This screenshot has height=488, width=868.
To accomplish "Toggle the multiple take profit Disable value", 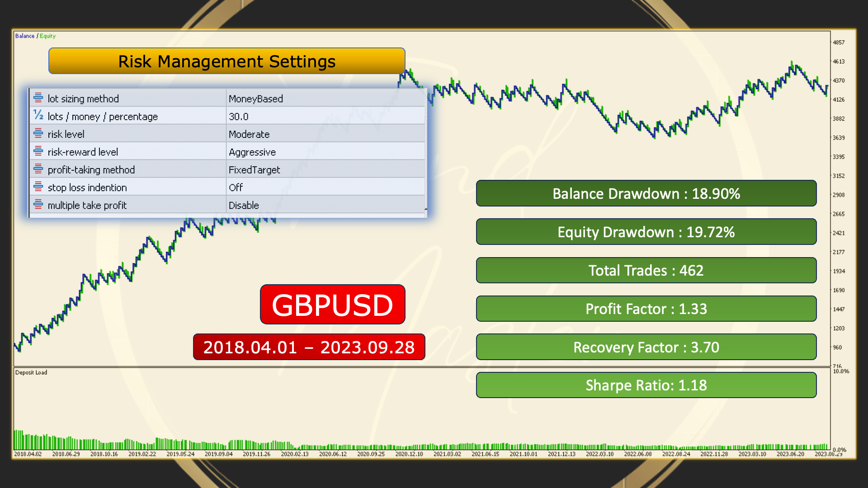I will [244, 205].
